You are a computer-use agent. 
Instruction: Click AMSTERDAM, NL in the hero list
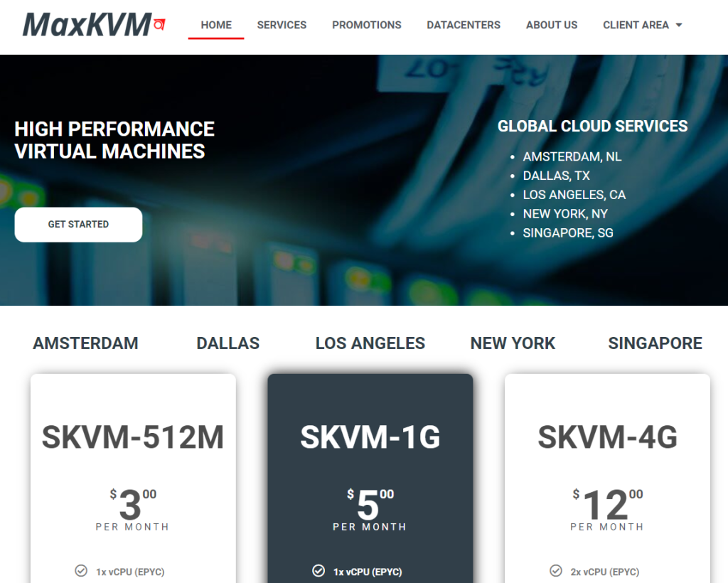pos(572,157)
